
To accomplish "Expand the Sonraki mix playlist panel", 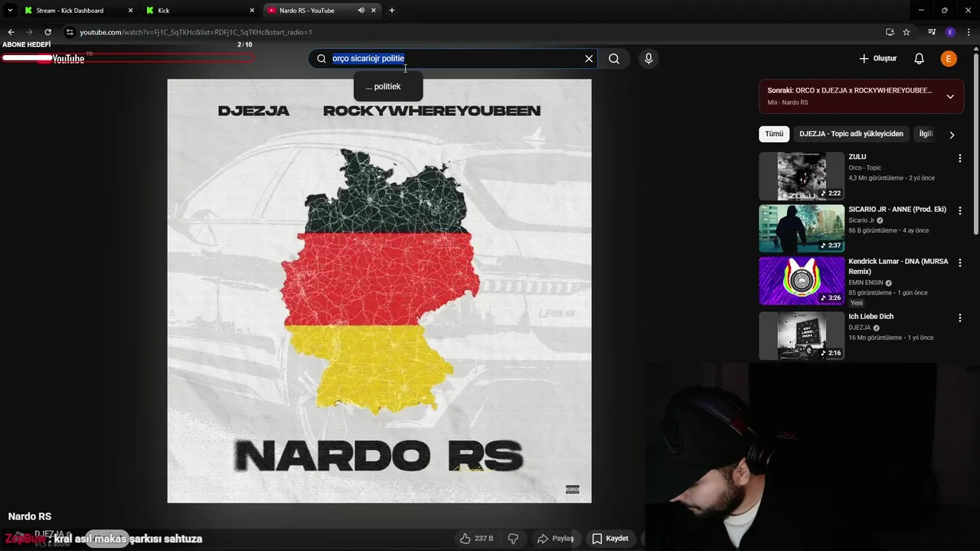I will coord(950,96).
